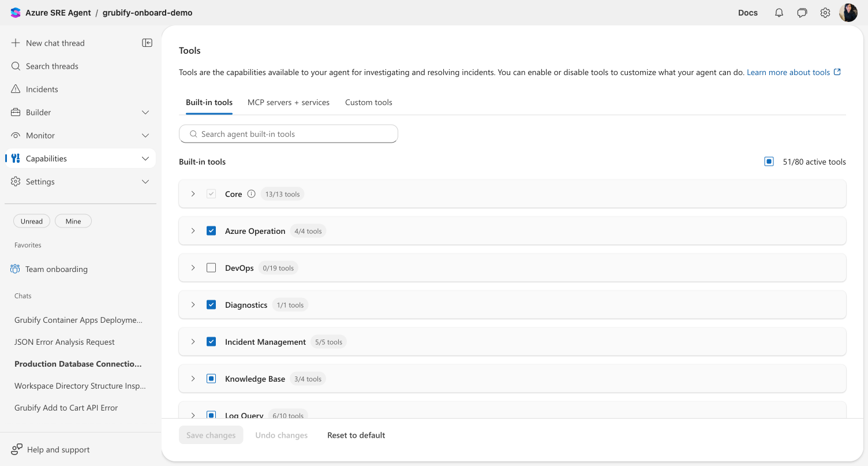Click the Incidents warning triangle icon
Viewport: 868px width, 466px height.
16,89
